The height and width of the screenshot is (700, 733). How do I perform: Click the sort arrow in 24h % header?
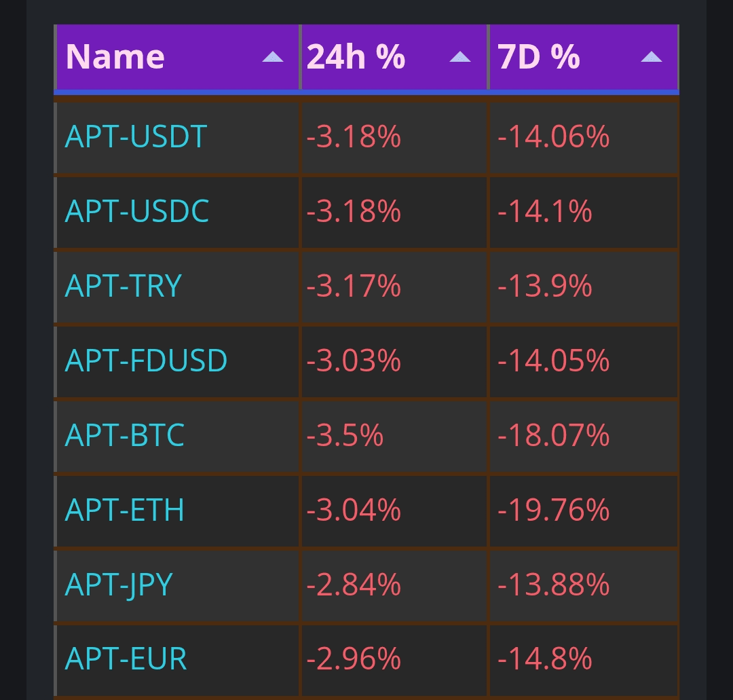[x=459, y=57]
